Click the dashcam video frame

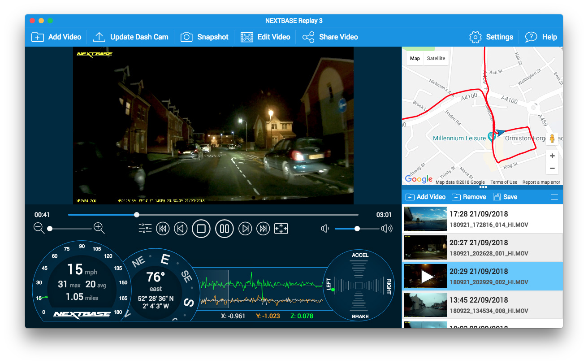pyautogui.click(x=213, y=126)
